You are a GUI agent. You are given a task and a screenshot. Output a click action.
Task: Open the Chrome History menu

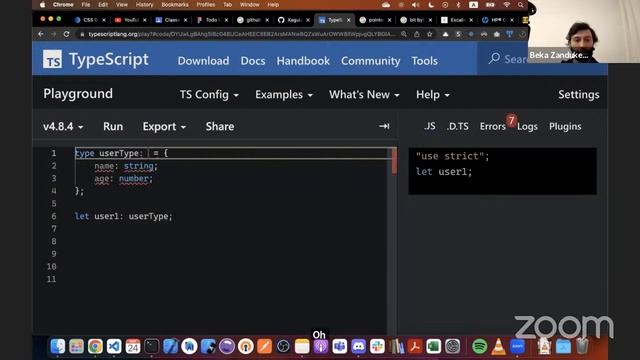pyautogui.click(x=144, y=5)
